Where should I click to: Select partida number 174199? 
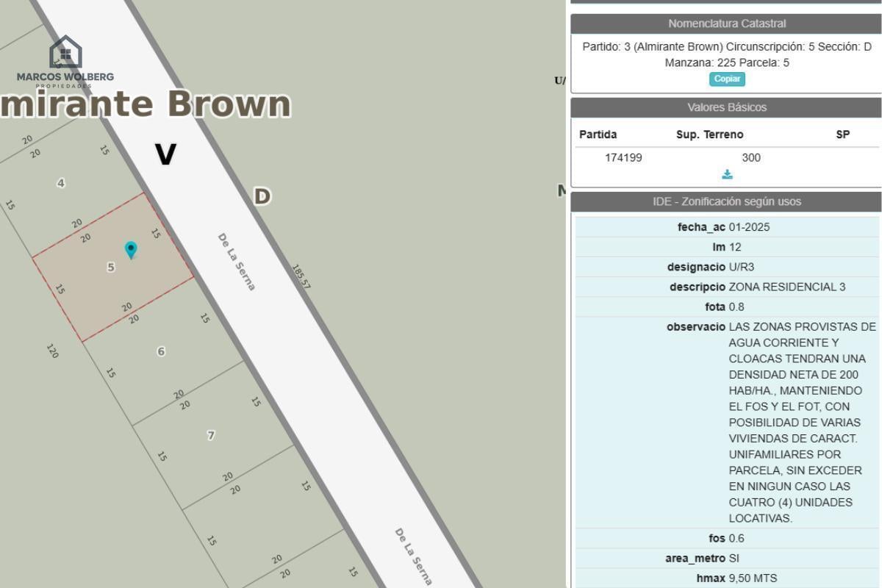(x=623, y=157)
